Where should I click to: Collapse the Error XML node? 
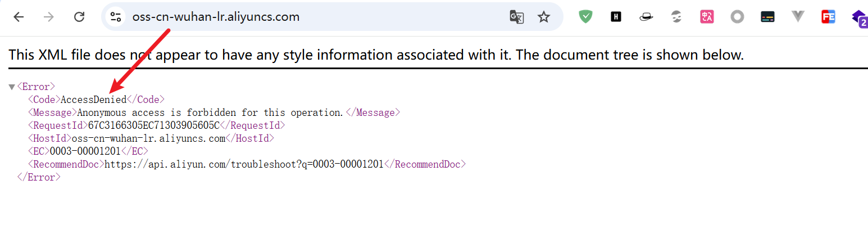tap(12, 87)
